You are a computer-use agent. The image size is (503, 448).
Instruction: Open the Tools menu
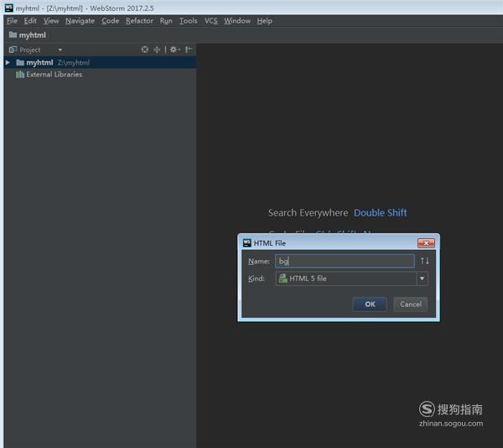(189, 21)
